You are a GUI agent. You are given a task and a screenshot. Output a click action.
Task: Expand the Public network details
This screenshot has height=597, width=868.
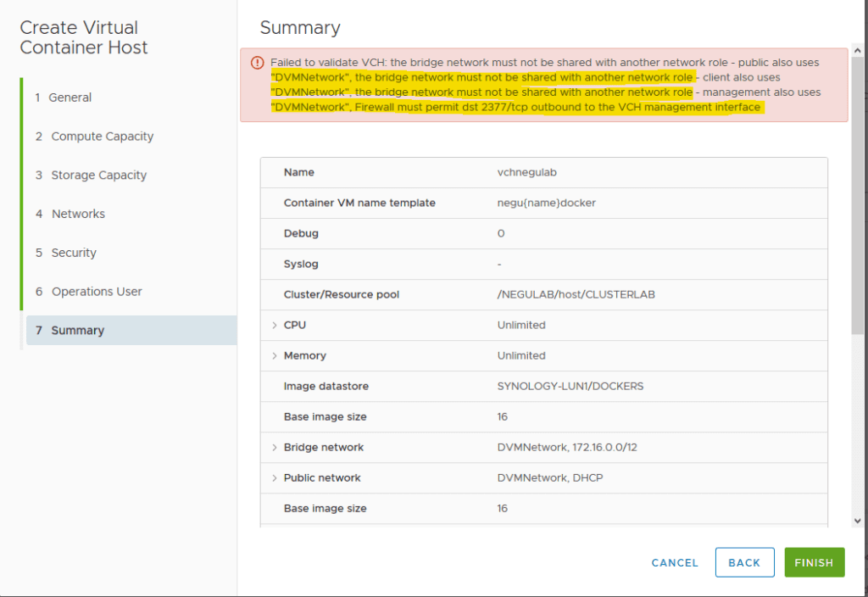click(x=273, y=477)
